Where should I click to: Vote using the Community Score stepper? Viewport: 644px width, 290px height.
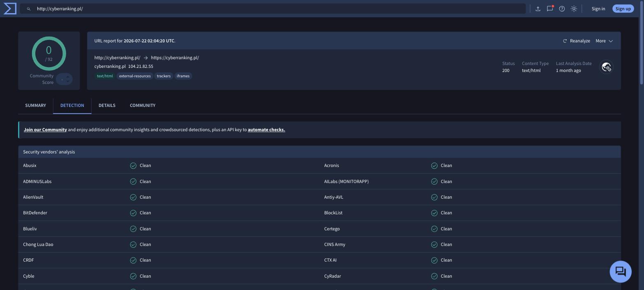click(x=64, y=79)
